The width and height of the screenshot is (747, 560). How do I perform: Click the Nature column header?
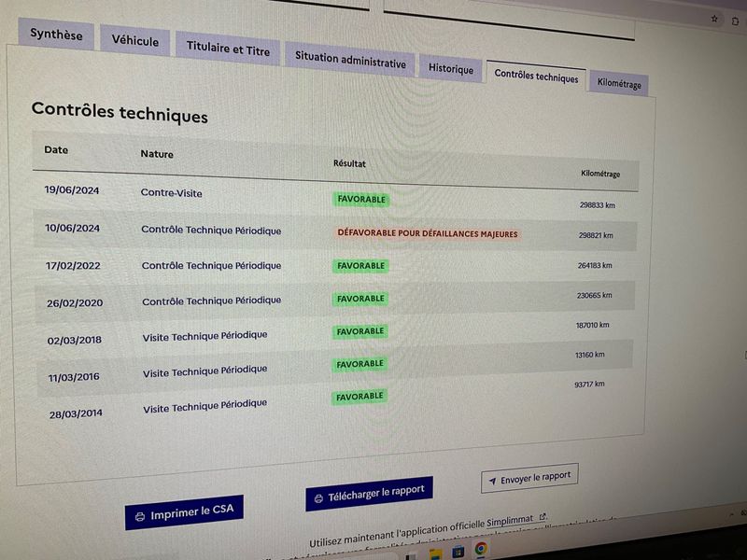(157, 154)
